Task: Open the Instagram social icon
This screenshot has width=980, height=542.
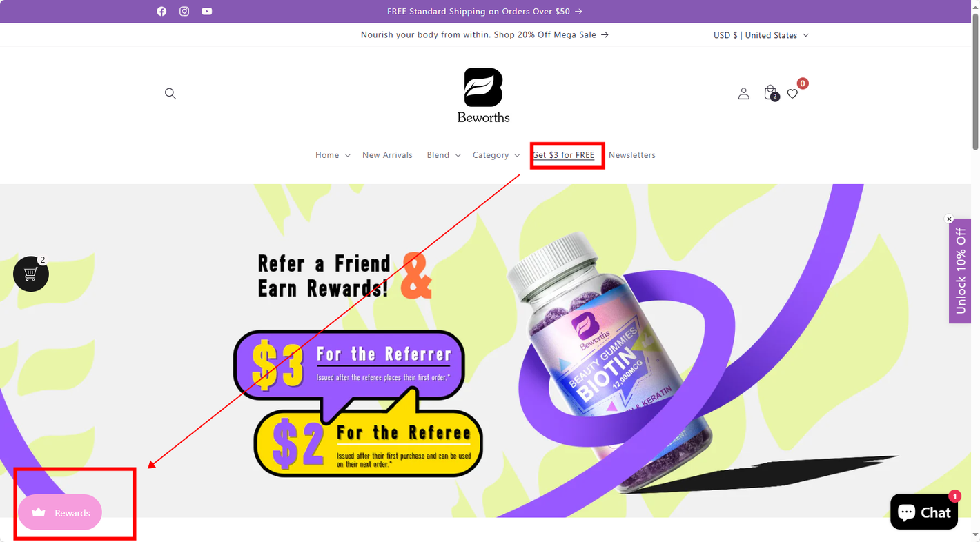Action: pyautogui.click(x=184, y=11)
